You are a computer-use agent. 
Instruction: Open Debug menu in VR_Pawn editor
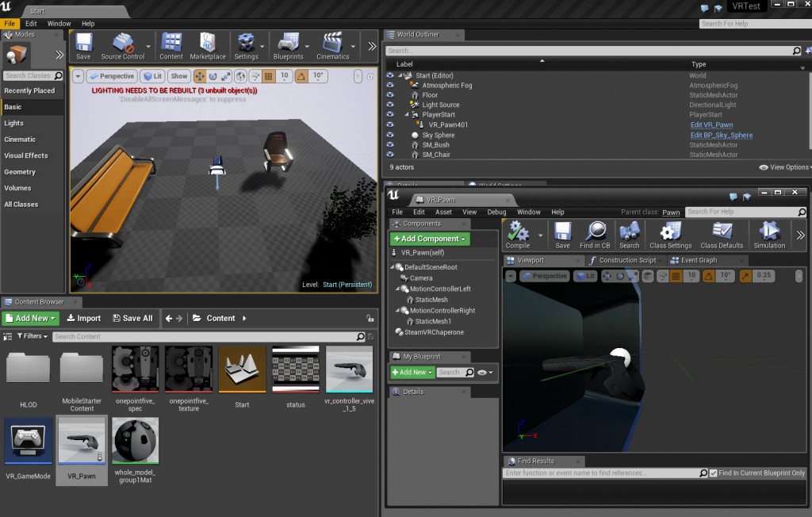coord(496,213)
